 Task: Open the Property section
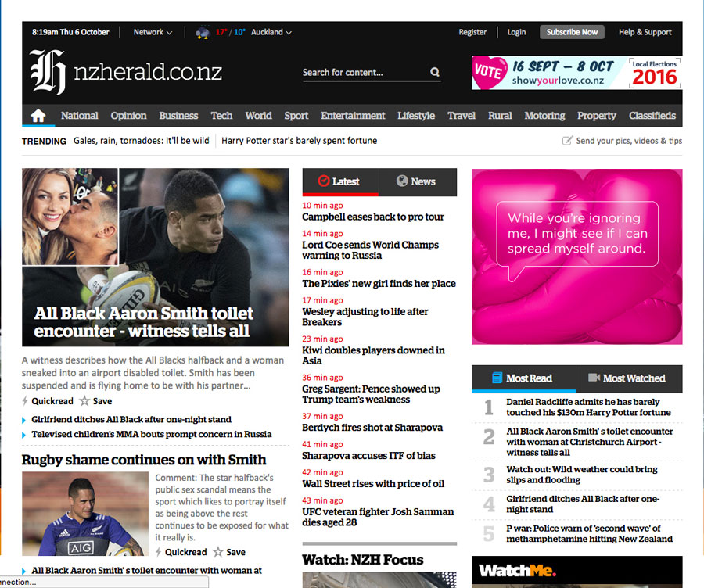coord(597,116)
